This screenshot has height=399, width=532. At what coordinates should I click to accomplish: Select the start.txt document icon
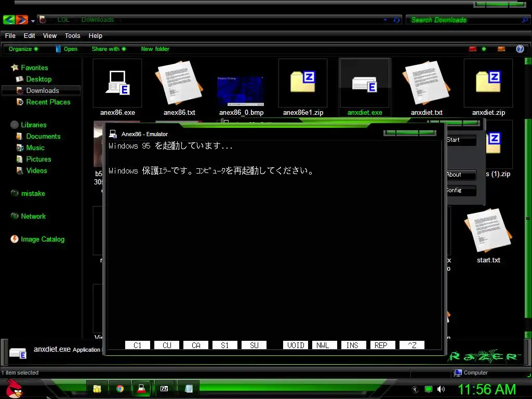(488, 231)
